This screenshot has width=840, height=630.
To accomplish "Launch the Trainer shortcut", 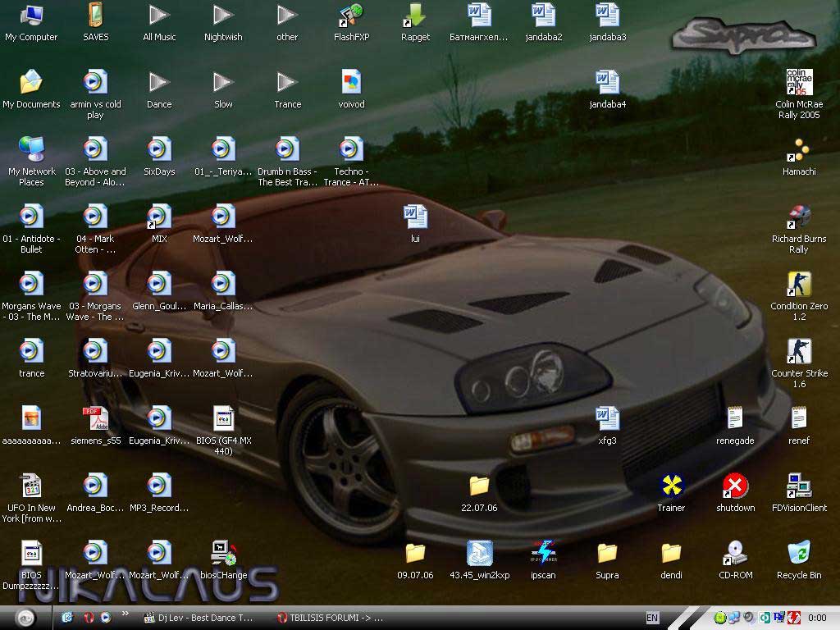I will pyautogui.click(x=671, y=486).
